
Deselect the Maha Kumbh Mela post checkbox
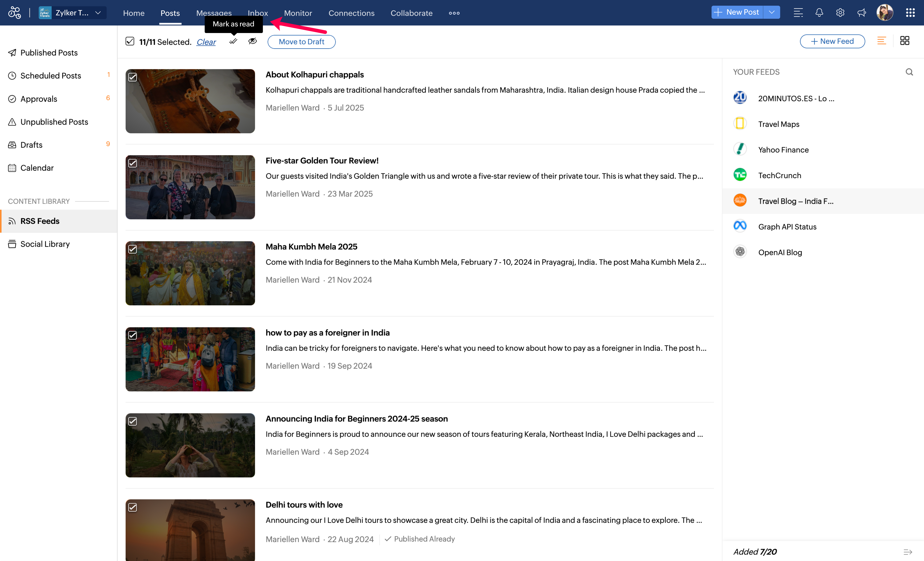[x=133, y=249]
